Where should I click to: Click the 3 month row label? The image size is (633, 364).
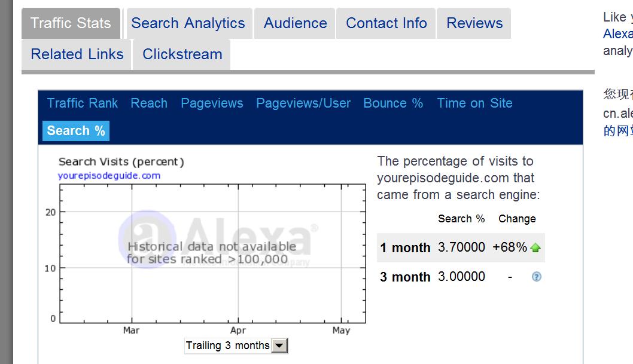click(x=405, y=277)
